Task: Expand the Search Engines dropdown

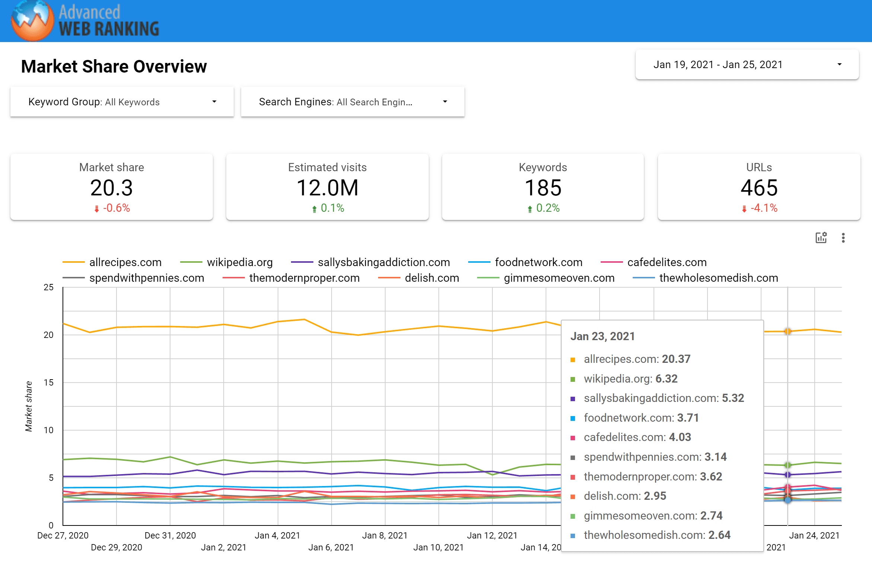Action: (x=352, y=102)
